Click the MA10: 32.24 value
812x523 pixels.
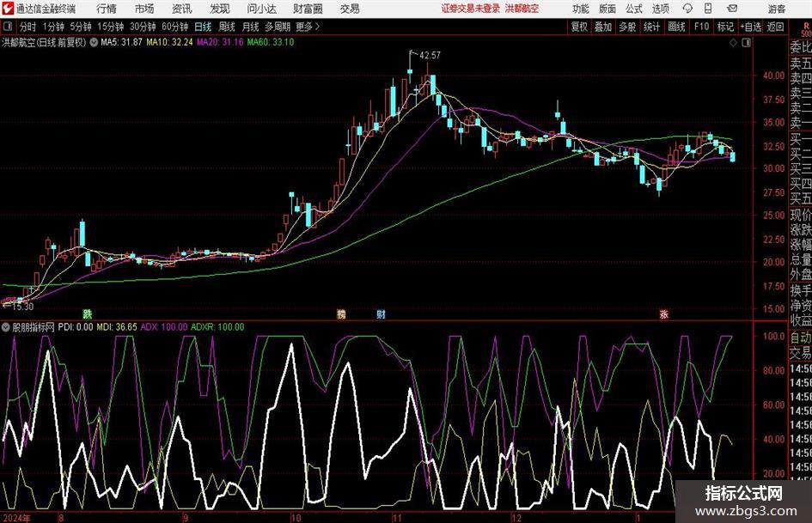[x=169, y=42]
